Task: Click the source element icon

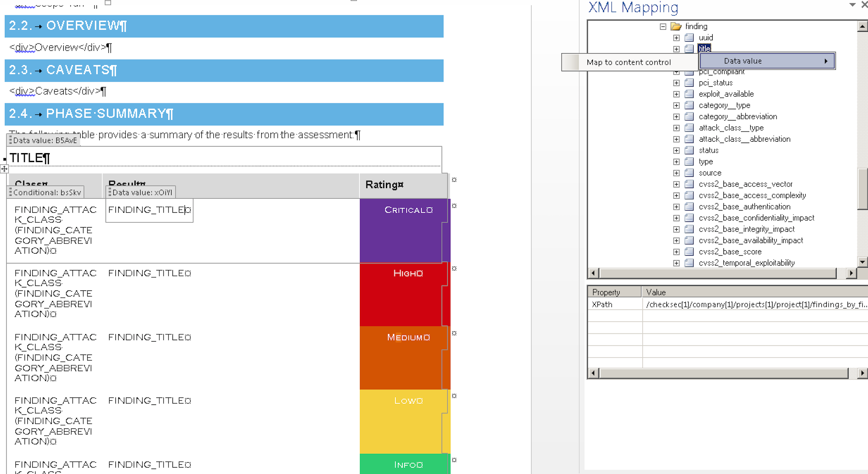Action: tap(689, 173)
